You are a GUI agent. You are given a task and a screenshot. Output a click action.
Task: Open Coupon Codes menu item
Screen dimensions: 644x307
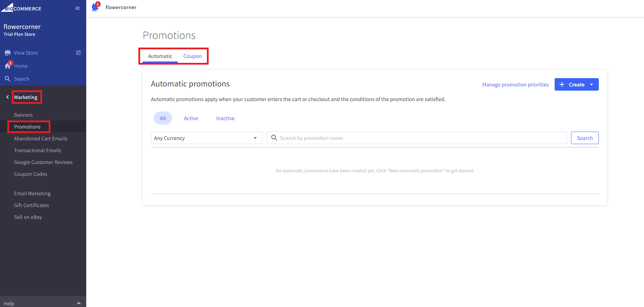(x=31, y=174)
